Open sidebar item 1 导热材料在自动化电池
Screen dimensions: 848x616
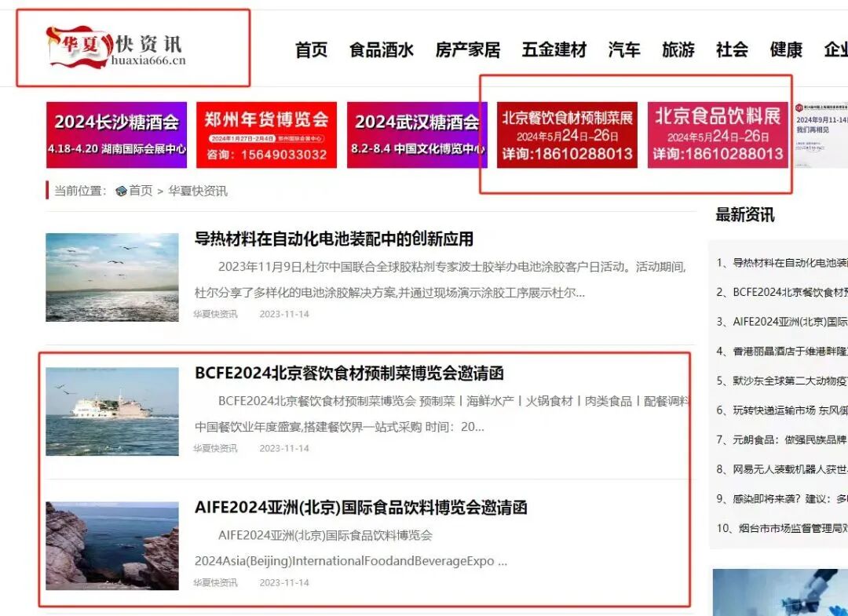(782, 263)
